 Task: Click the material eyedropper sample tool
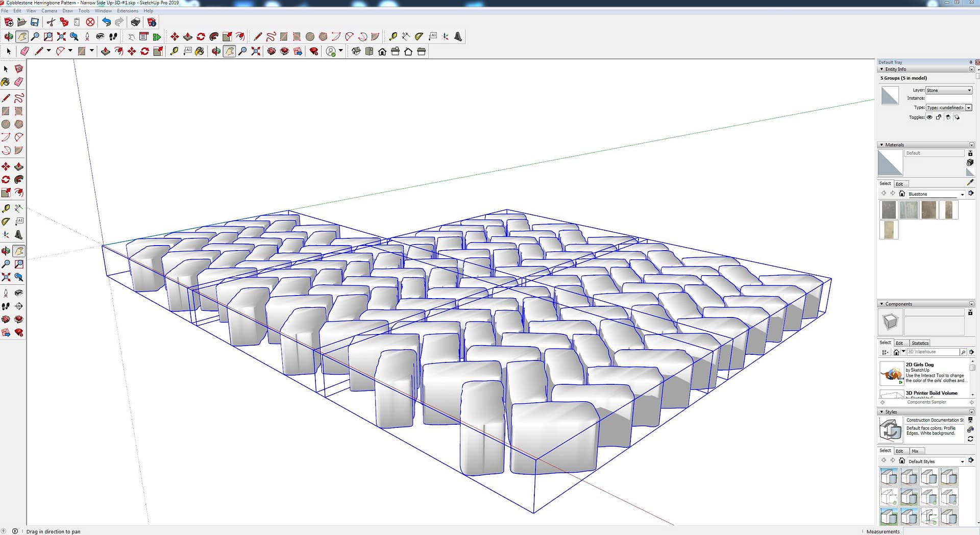[970, 183]
